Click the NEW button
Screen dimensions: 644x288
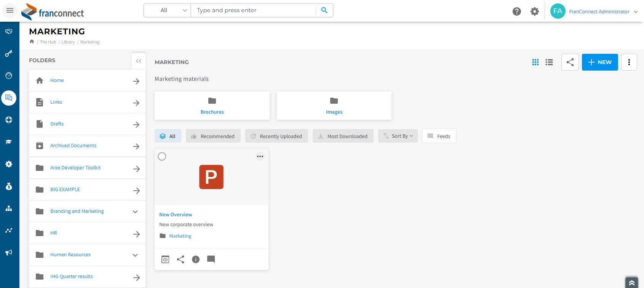coord(599,62)
